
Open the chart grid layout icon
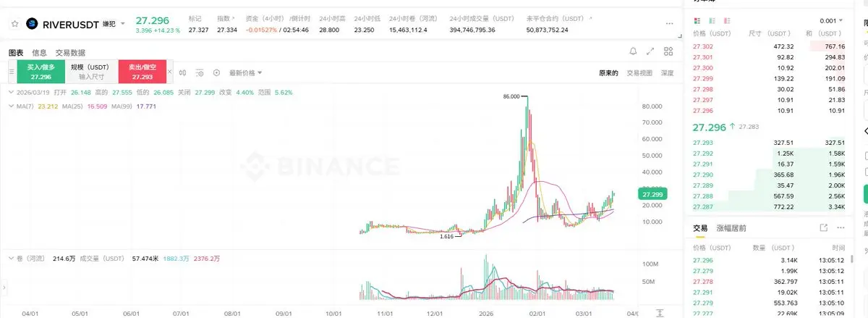point(668,51)
